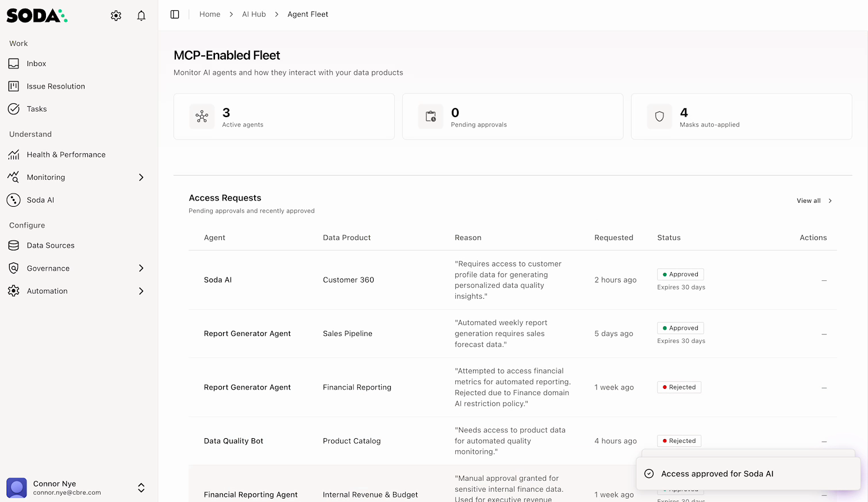
Task: Click the Access approved for Soda AI toast
Action: coord(748,474)
